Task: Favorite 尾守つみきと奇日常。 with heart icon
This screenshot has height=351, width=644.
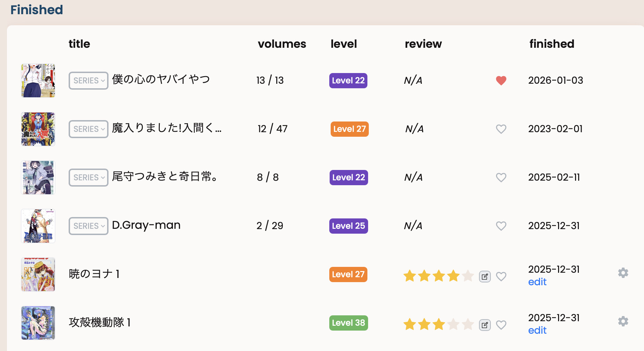Action: pyautogui.click(x=501, y=178)
